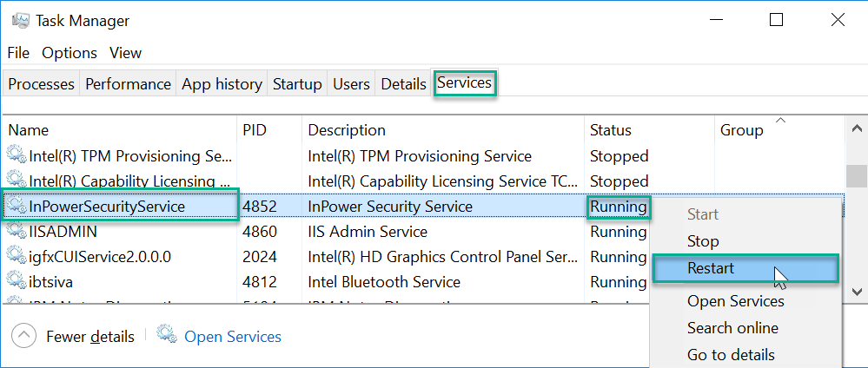The height and width of the screenshot is (368, 868).
Task: Open the File menu
Action: coord(18,53)
